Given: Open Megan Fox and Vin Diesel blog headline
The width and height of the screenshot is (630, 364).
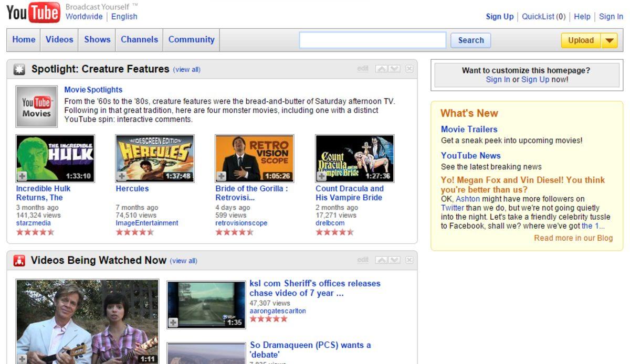Looking at the screenshot, I should click(x=523, y=185).
